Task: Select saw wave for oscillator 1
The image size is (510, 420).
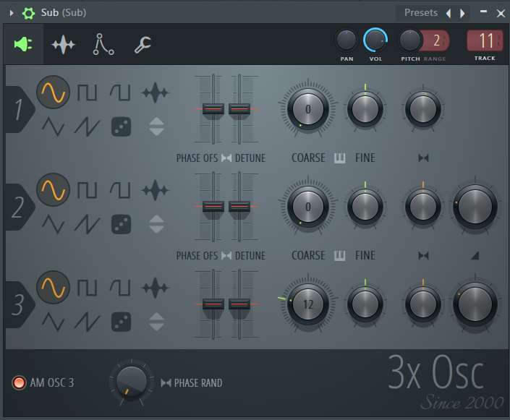Action: point(87,127)
